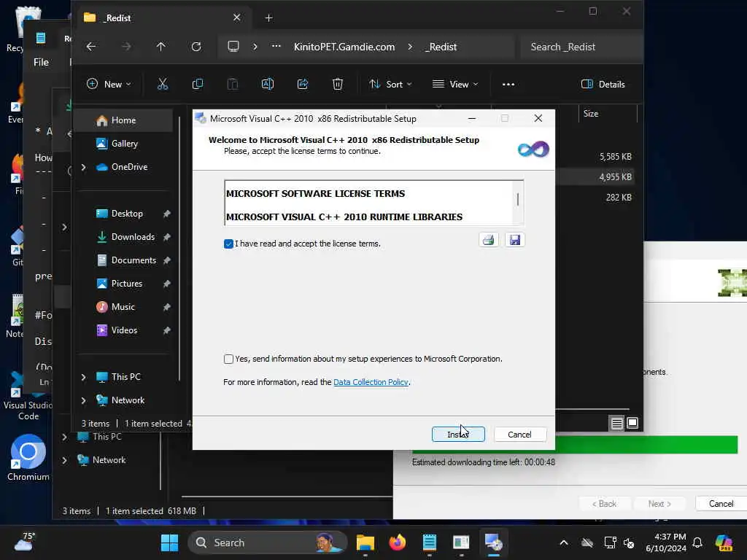747x560 pixels.
Task: Click the installer icon in the taskbar
Action: click(x=494, y=542)
